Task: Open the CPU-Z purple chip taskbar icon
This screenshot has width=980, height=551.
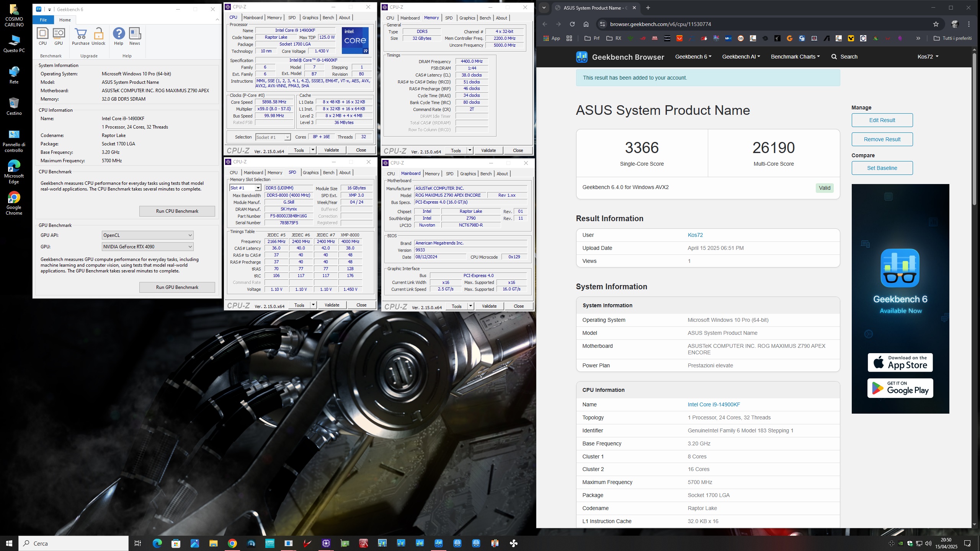Action: coord(326,543)
